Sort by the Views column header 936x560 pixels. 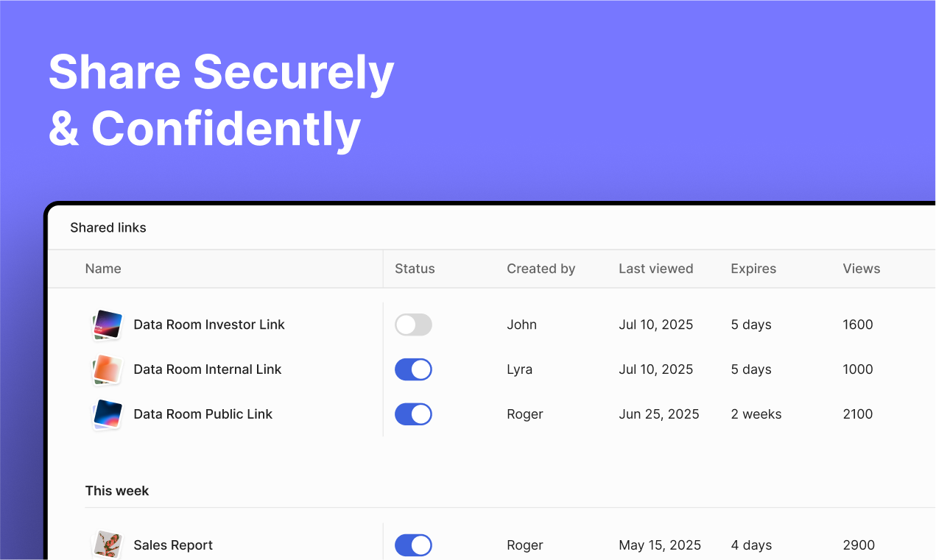click(x=862, y=269)
